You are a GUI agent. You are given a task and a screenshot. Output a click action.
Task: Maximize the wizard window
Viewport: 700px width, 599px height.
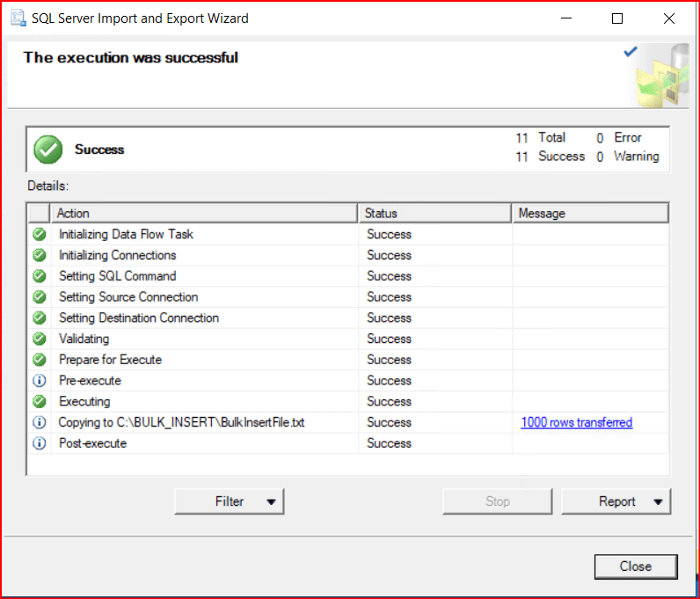tap(617, 18)
